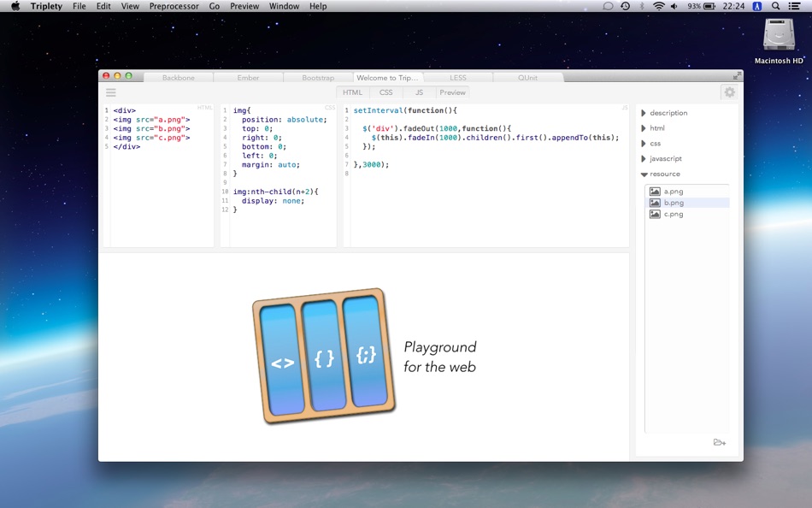The height and width of the screenshot is (508, 812).
Task: Open the Help menu
Action: pos(318,6)
